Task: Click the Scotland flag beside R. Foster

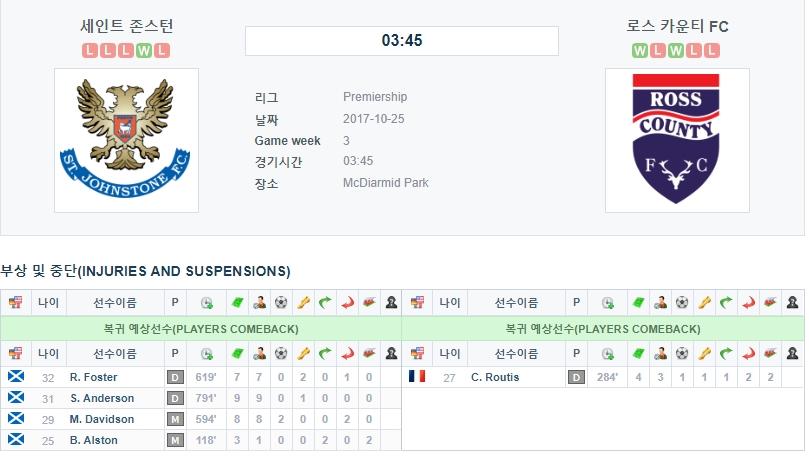Action: 16,377
